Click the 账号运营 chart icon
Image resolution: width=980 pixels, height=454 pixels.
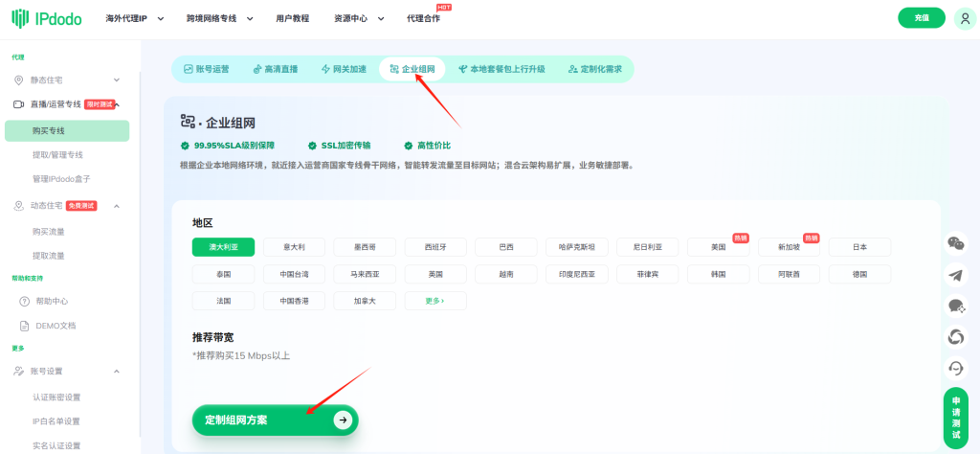189,69
